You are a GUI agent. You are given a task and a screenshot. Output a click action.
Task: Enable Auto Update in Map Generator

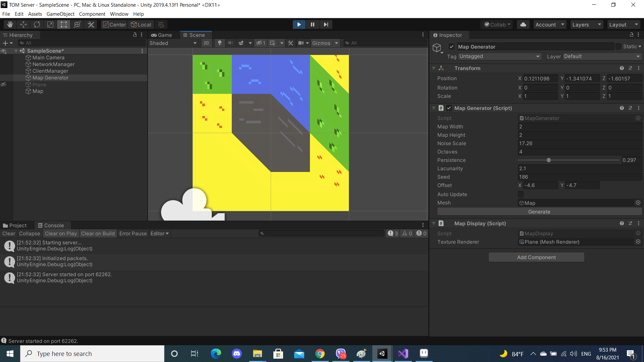tap(521, 194)
